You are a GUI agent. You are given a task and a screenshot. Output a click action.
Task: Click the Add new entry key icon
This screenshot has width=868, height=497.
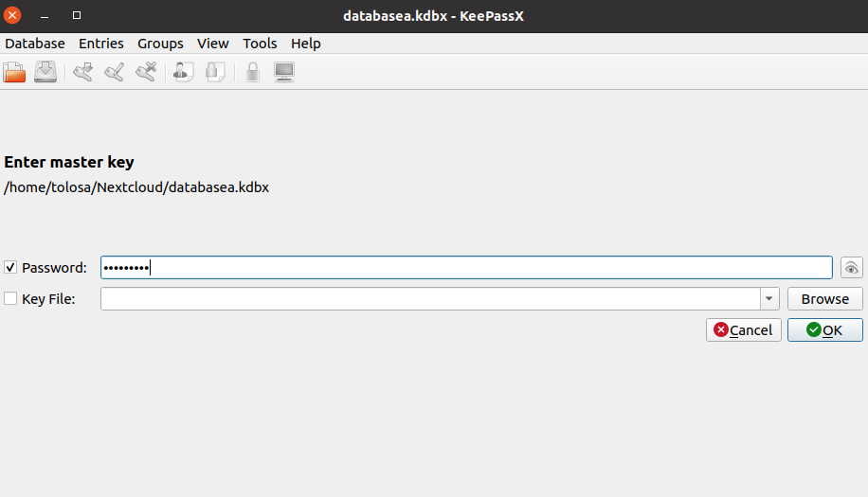83,72
